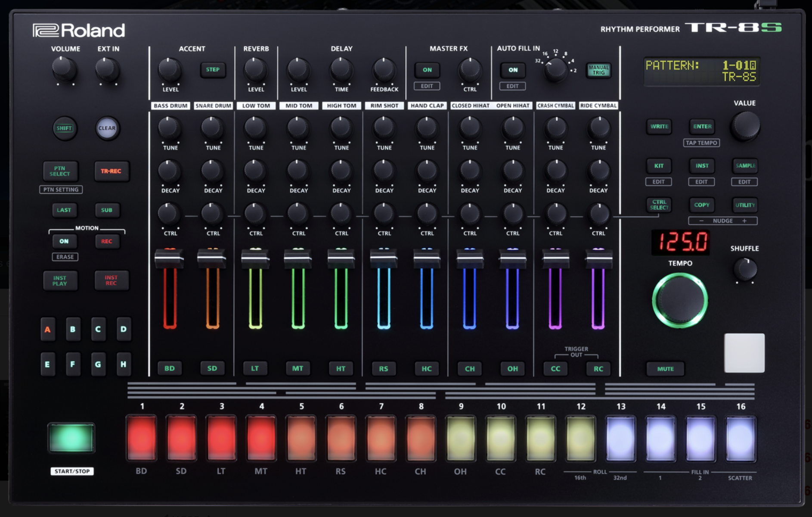Select pattern variation B

point(73,330)
